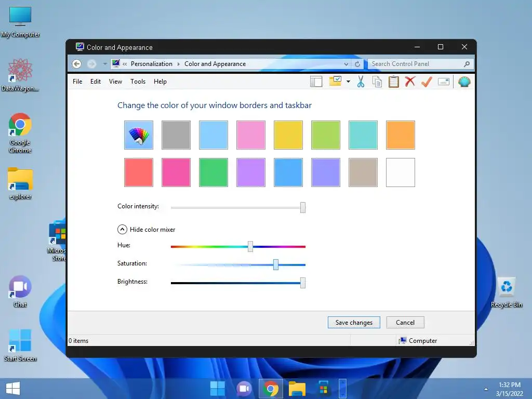Click the Windows Start button in taskbar corner
The width and height of the screenshot is (532, 399).
13,389
